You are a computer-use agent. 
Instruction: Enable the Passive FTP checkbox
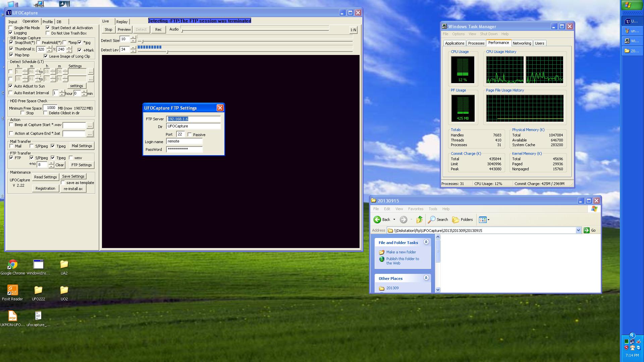click(190, 134)
